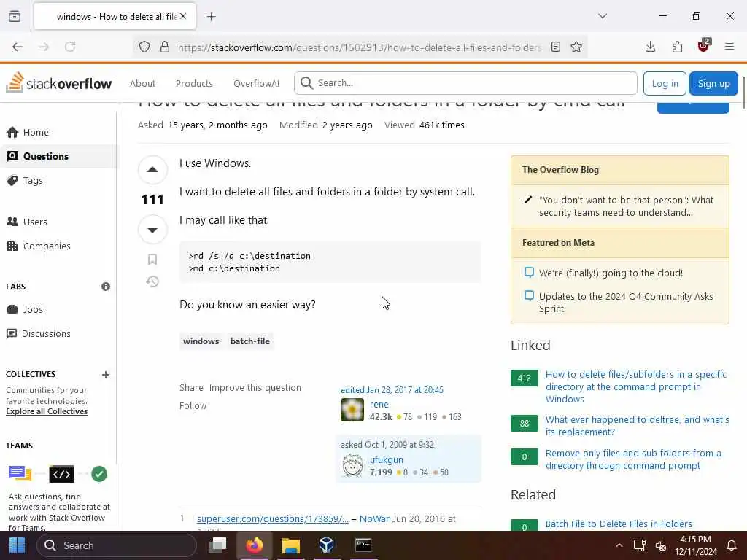Open ufukgun's profile link
The height and width of the screenshot is (560, 747).
387,459
